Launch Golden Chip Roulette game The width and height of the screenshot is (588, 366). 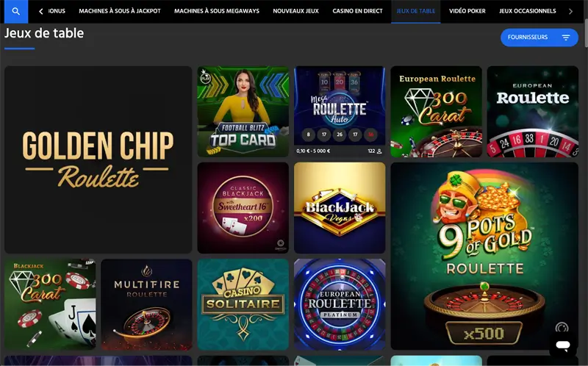(98, 159)
